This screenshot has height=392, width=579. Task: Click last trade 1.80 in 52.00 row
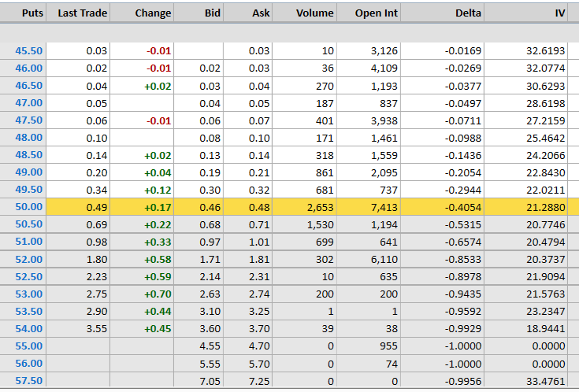pyautogui.click(x=97, y=260)
